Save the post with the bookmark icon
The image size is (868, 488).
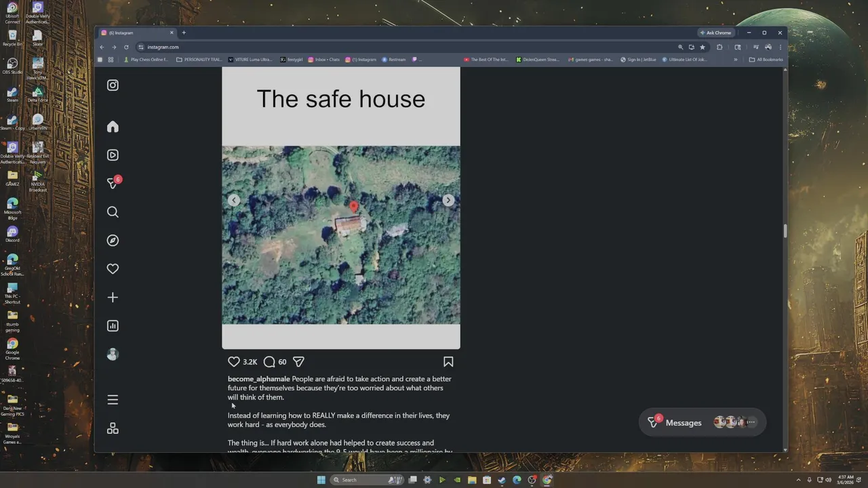(x=448, y=362)
